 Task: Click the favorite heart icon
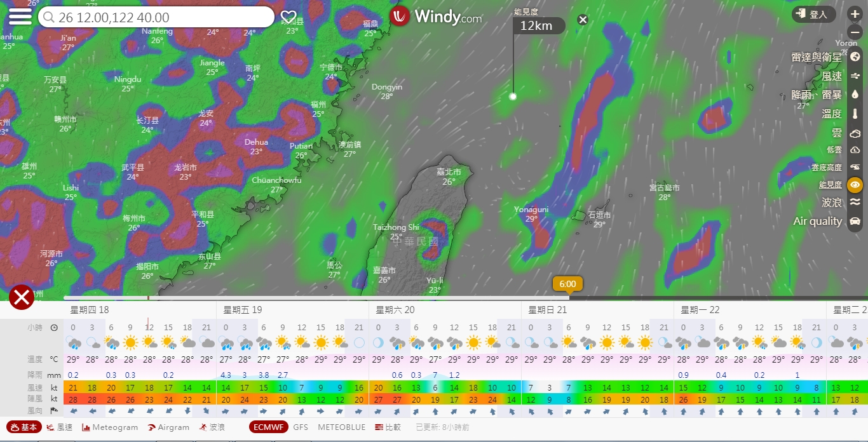pos(288,17)
